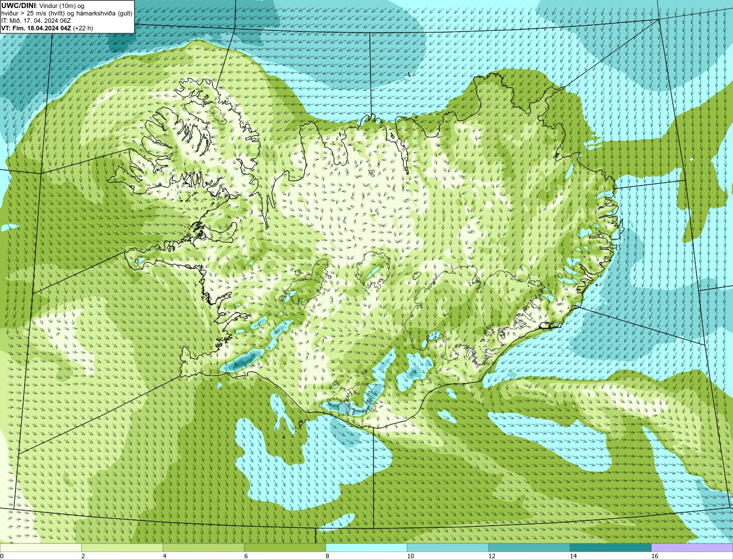Click the '16' label on the color scale

click(x=655, y=556)
